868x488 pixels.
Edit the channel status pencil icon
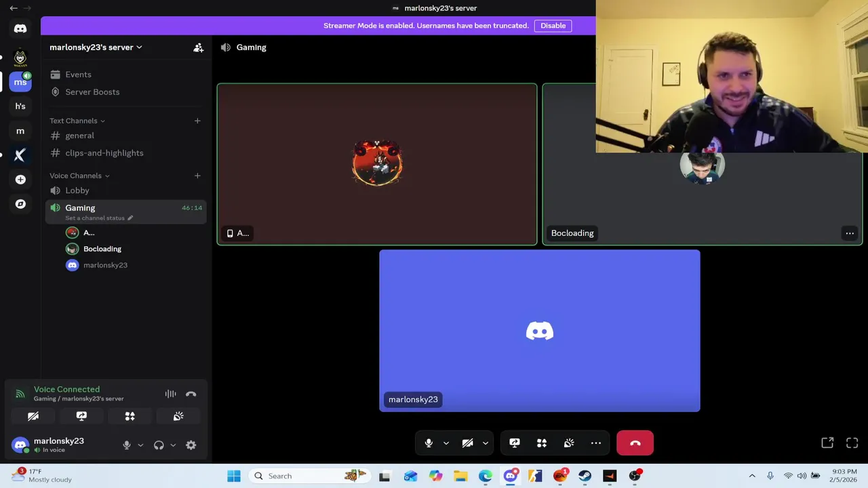point(130,218)
